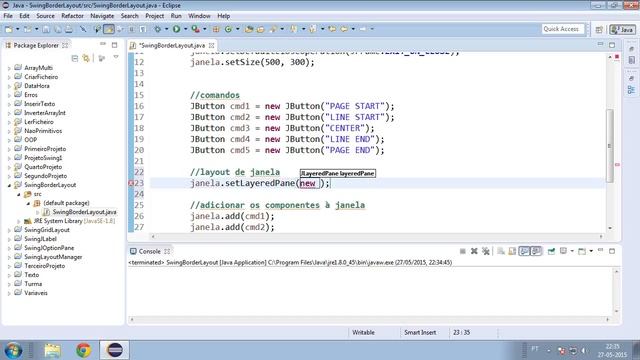Click the Writable status bar entry

point(363,333)
